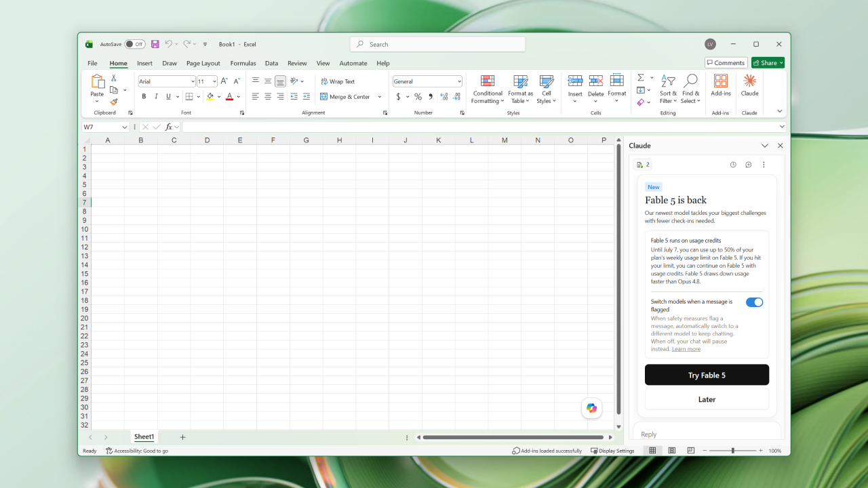Image resolution: width=868 pixels, height=488 pixels.
Task: Click new chat icon in Claude pane
Action: 749,165
